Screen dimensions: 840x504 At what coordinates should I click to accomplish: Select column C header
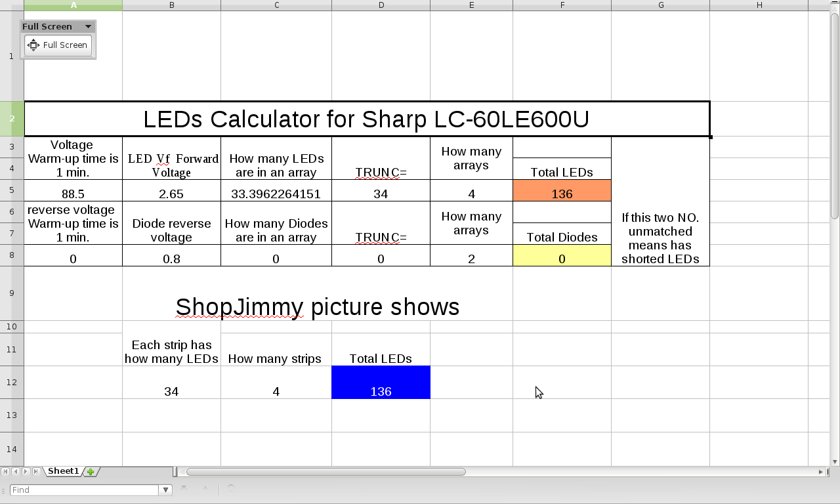[276, 5]
